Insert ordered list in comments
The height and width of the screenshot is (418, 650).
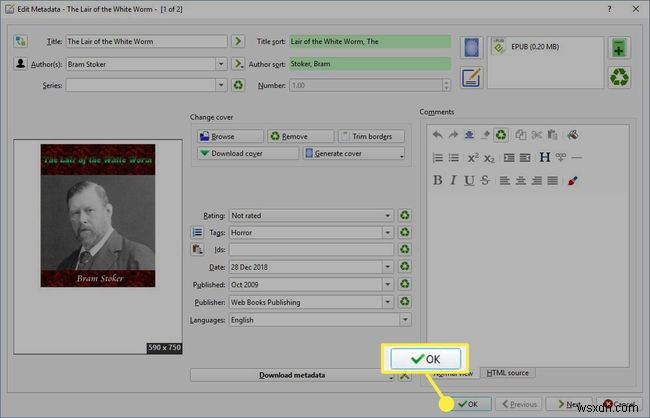tap(437, 158)
